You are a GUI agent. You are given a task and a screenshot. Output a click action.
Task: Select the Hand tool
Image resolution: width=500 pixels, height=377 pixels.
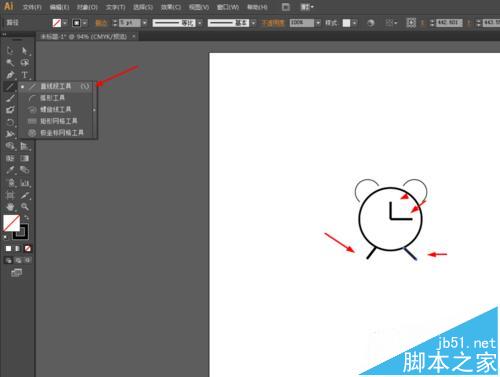click(10, 207)
